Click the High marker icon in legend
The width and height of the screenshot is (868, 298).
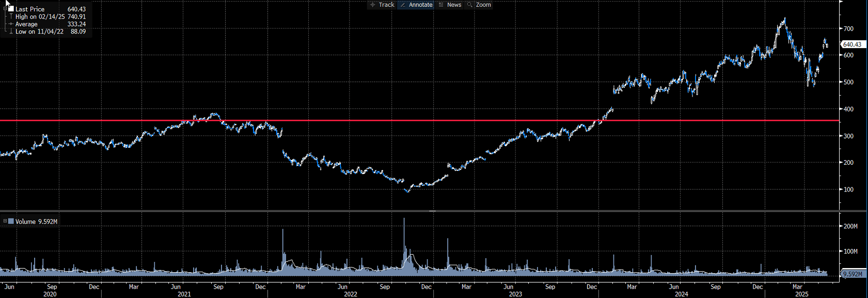pyautogui.click(x=11, y=17)
